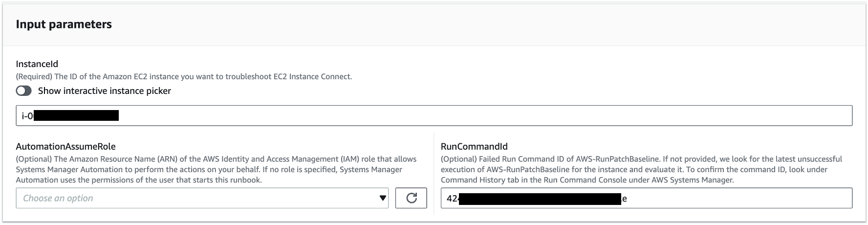The image size is (868, 225).
Task: Open the AutomationAssumeRole 'Choose an option' dropdown
Action: click(x=195, y=198)
